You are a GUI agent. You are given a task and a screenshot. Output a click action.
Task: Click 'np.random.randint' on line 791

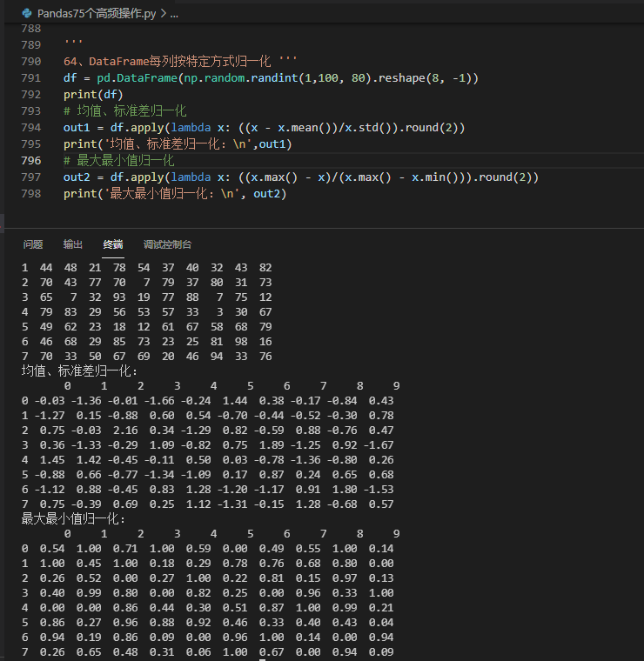pyautogui.click(x=241, y=78)
